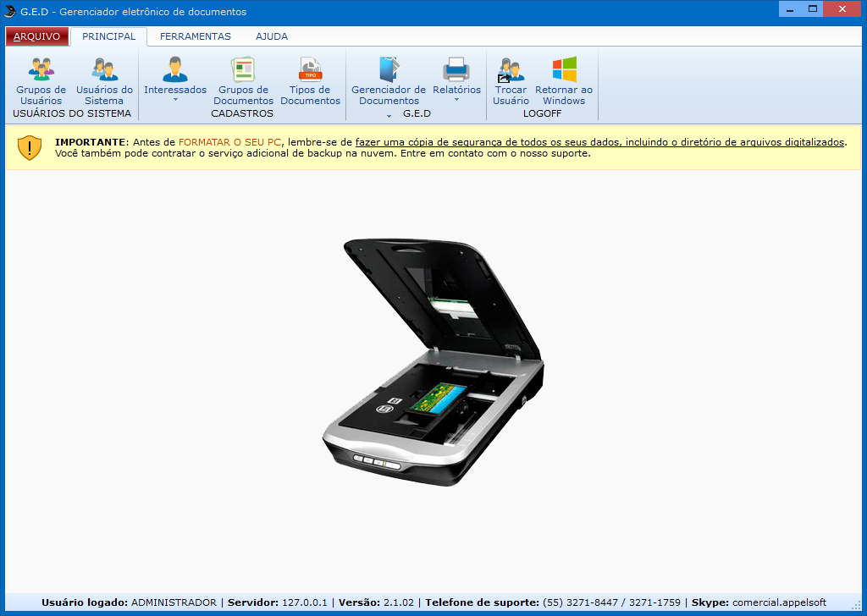Click the Relatórios printer icon
867x616 pixels.
[x=456, y=70]
